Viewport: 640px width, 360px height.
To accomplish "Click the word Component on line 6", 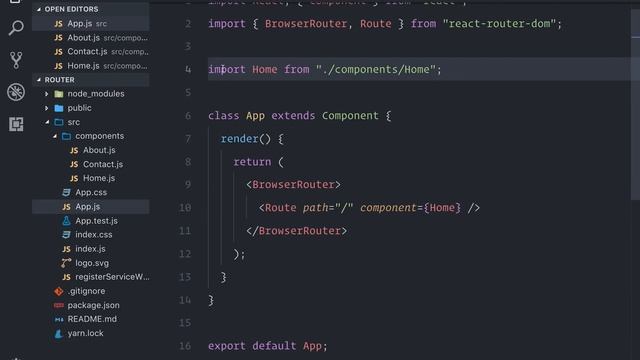I will coord(350,116).
